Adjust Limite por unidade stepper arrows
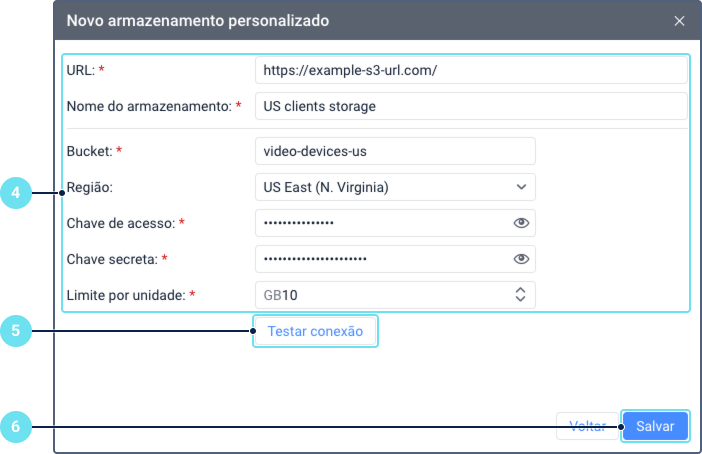 pyautogui.click(x=520, y=295)
